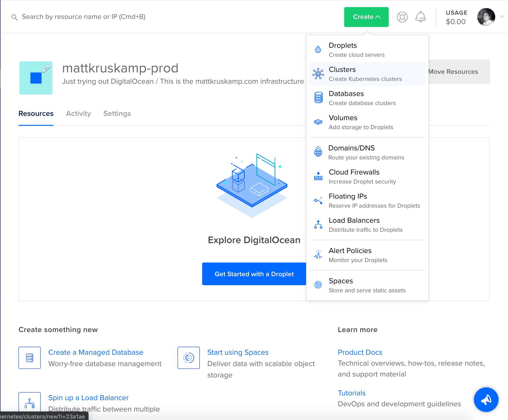
Task: Click the Spaces icon in menu
Action: 318,285
